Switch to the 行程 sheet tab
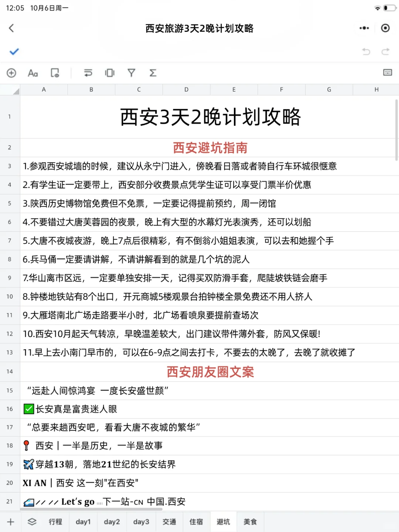 (x=55, y=522)
